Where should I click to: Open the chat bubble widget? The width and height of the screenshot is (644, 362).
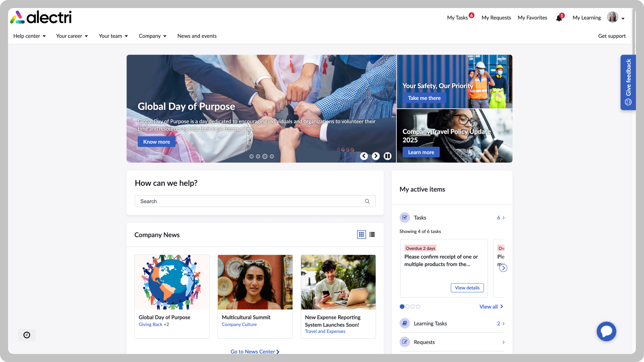[606, 331]
